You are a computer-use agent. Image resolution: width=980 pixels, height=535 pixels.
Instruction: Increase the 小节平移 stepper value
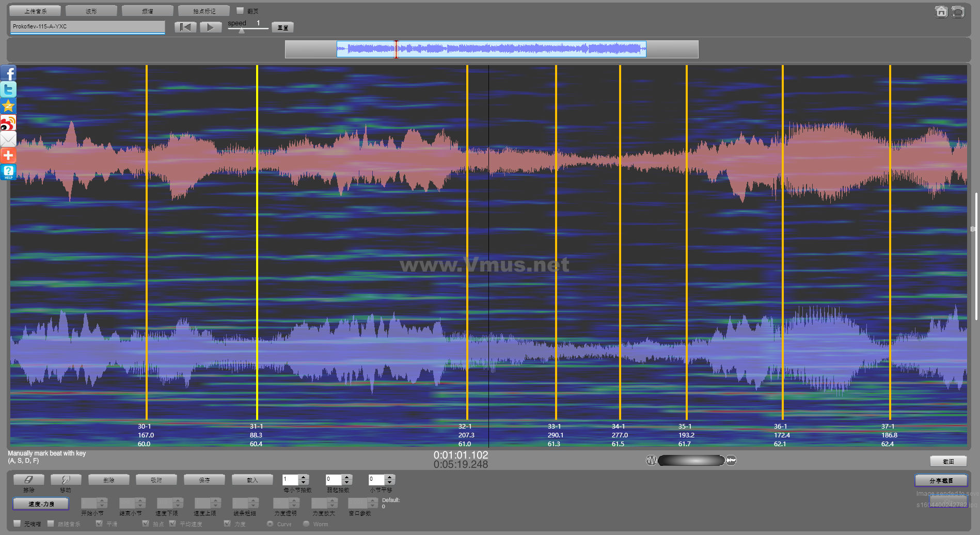pos(390,477)
